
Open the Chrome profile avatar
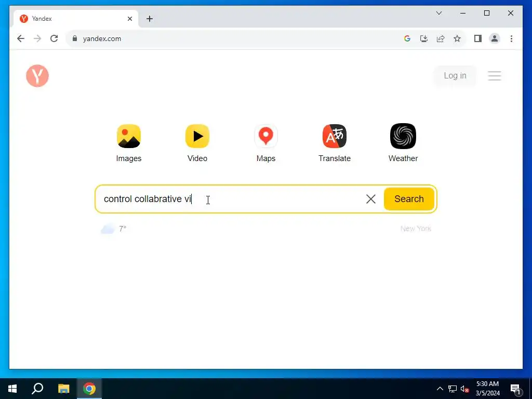(x=495, y=38)
